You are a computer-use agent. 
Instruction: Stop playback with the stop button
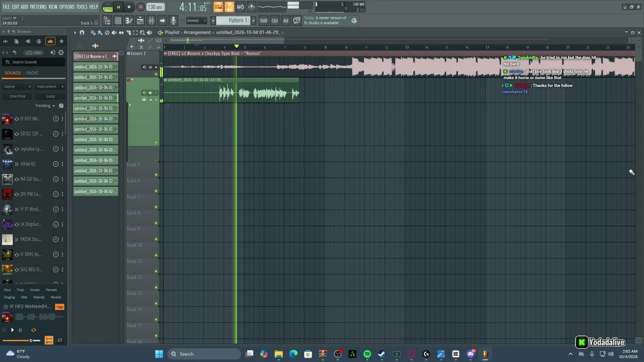[129, 7]
